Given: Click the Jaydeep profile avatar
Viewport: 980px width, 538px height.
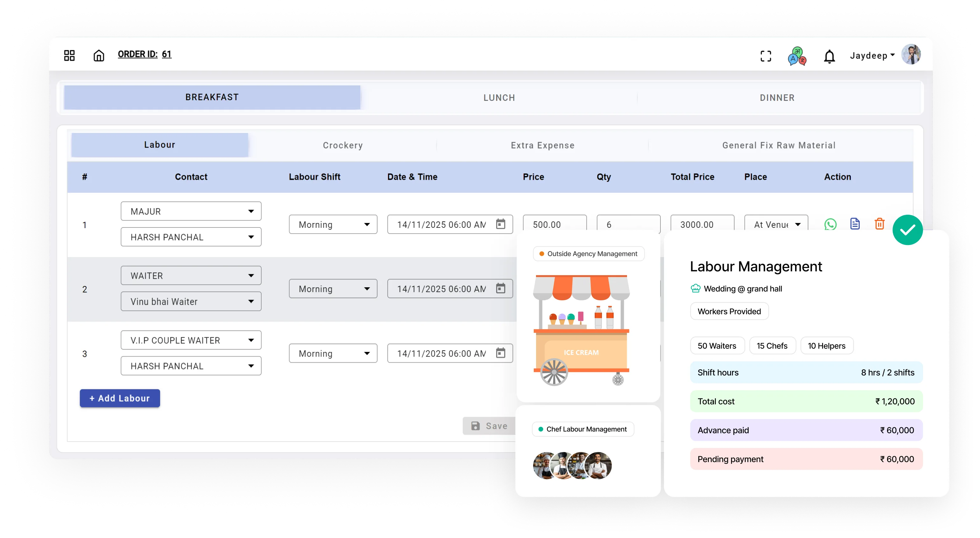Looking at the screenshot, I should 911,54.
